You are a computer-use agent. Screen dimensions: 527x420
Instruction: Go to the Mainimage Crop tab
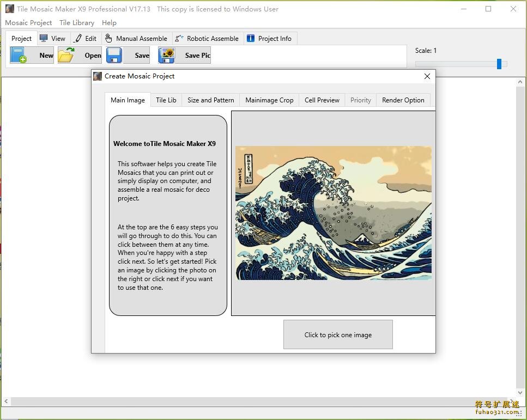pos(269,100)
